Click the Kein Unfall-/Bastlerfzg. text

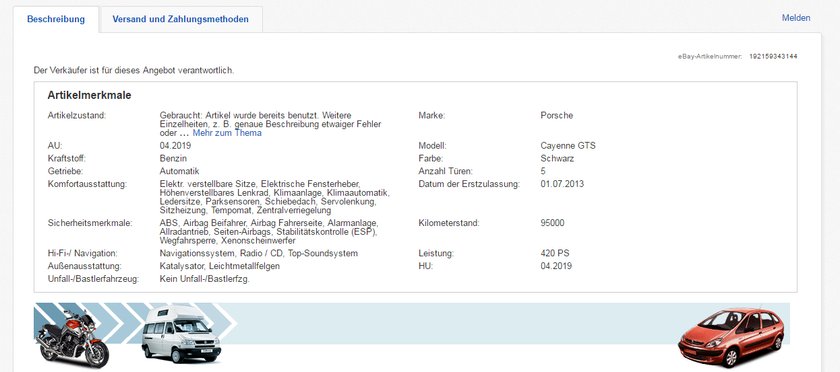pyautogui.click(x=205, y=279)
